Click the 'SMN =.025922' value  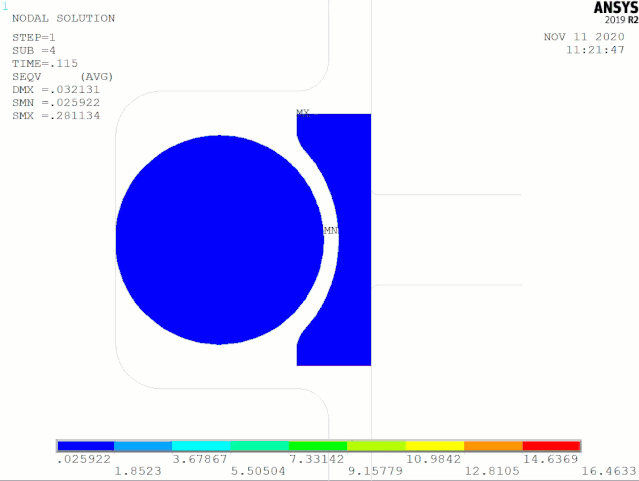(x=56, y=103)
